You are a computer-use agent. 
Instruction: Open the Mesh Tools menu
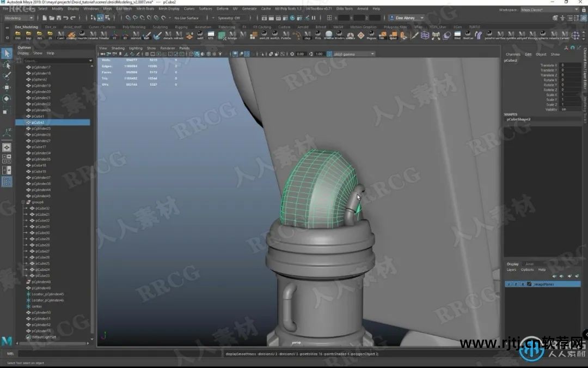pyautogui.click(x=145, y=9)
